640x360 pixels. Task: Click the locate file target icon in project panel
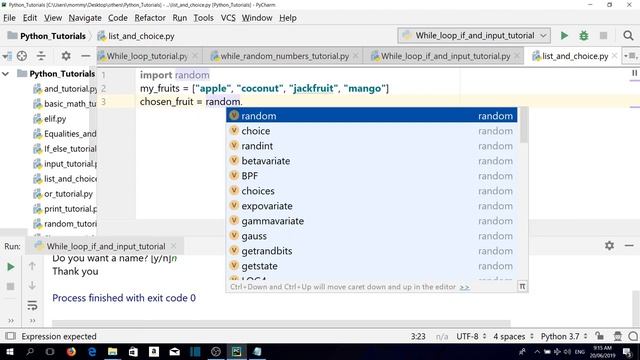(x=22, y=56)
